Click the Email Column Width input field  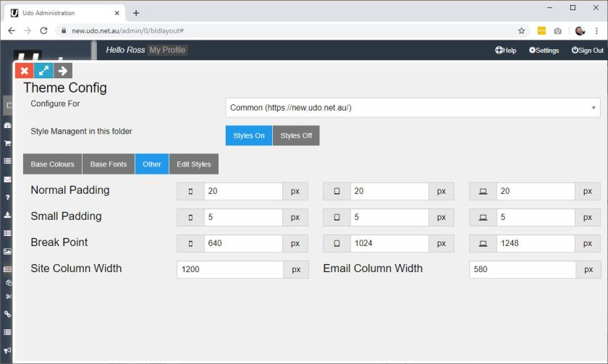point(523,269)
